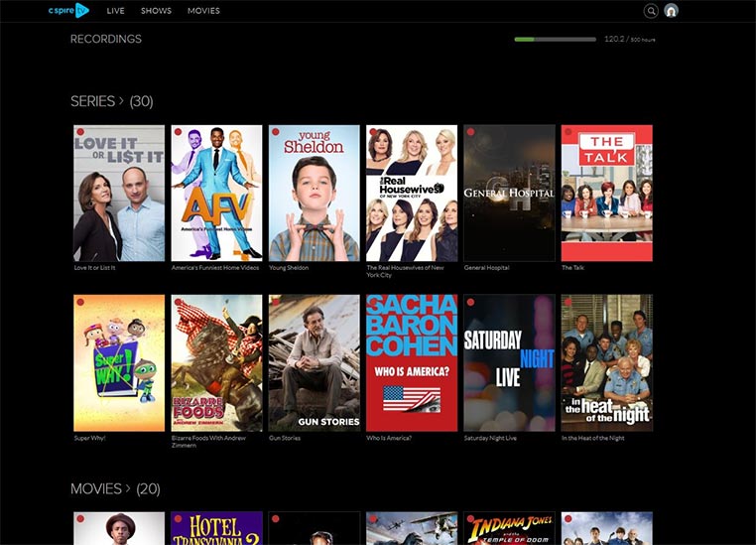Click the "America's Funniest Home Videos" caption
Viewport: 756px width, 545px height.
215,268
